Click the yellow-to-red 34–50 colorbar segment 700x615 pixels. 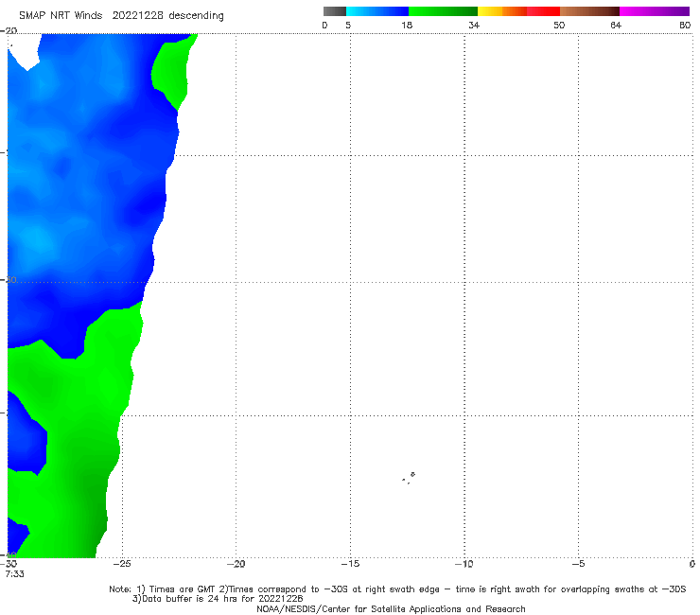tap(518, 11)
